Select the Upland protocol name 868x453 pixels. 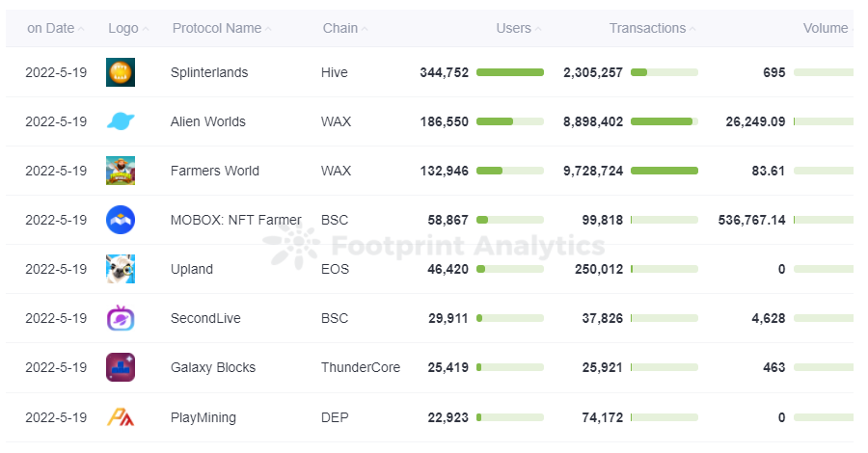click(x=192, y=269)
